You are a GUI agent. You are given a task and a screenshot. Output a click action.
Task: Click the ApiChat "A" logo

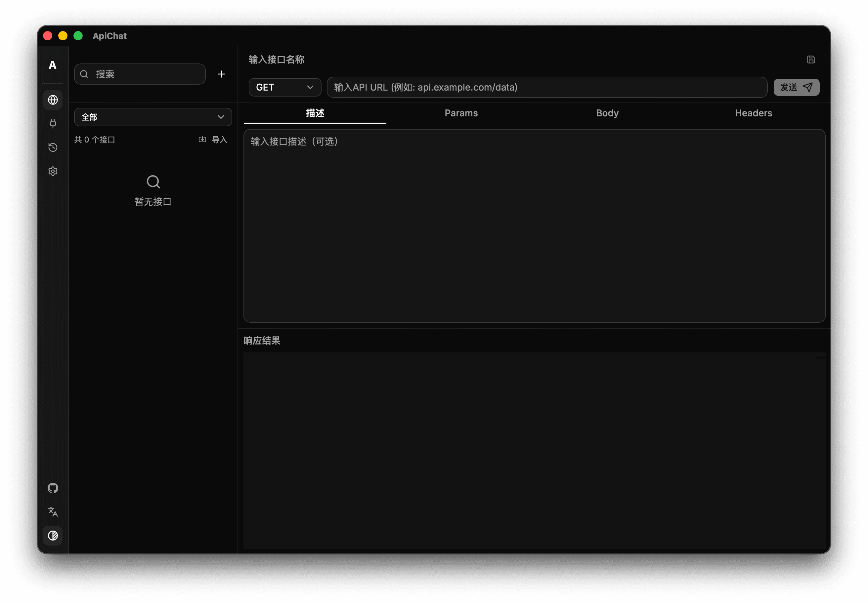click(x=53, y=65)
